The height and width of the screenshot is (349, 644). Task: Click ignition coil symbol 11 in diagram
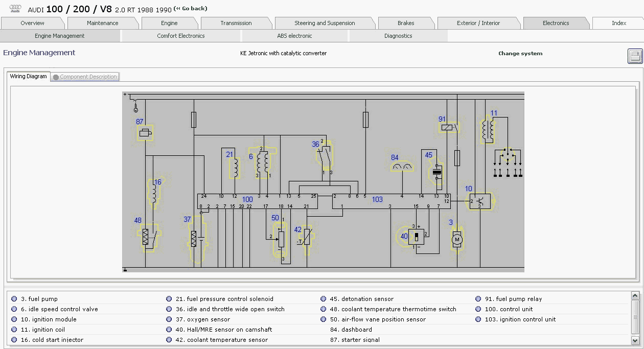tap(488, 131)
